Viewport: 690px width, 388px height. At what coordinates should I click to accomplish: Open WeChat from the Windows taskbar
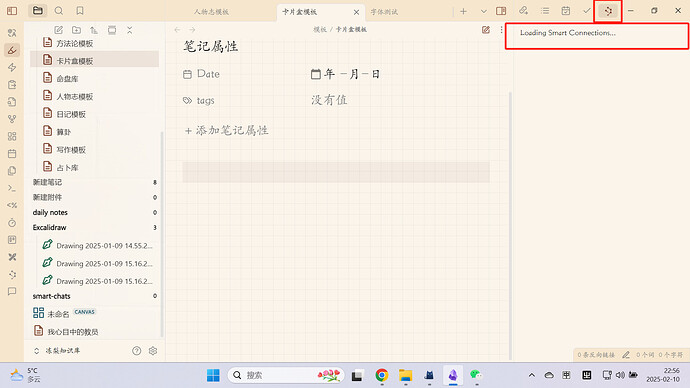(476, 375)
